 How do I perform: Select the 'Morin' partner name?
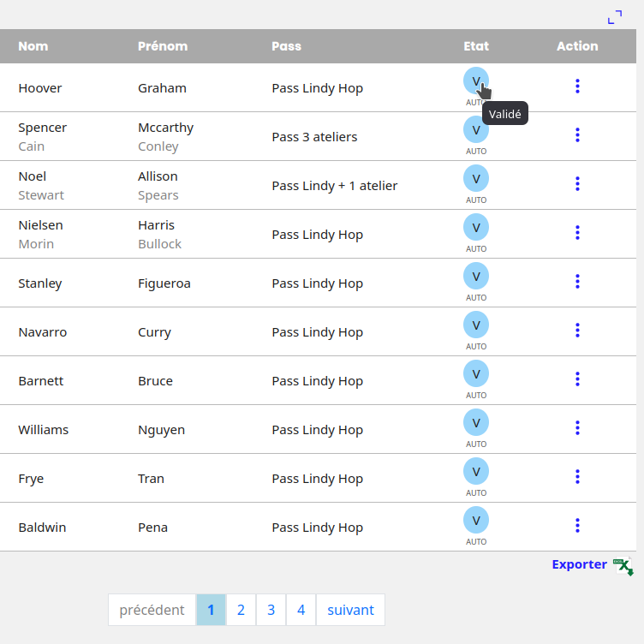[36, 244]
